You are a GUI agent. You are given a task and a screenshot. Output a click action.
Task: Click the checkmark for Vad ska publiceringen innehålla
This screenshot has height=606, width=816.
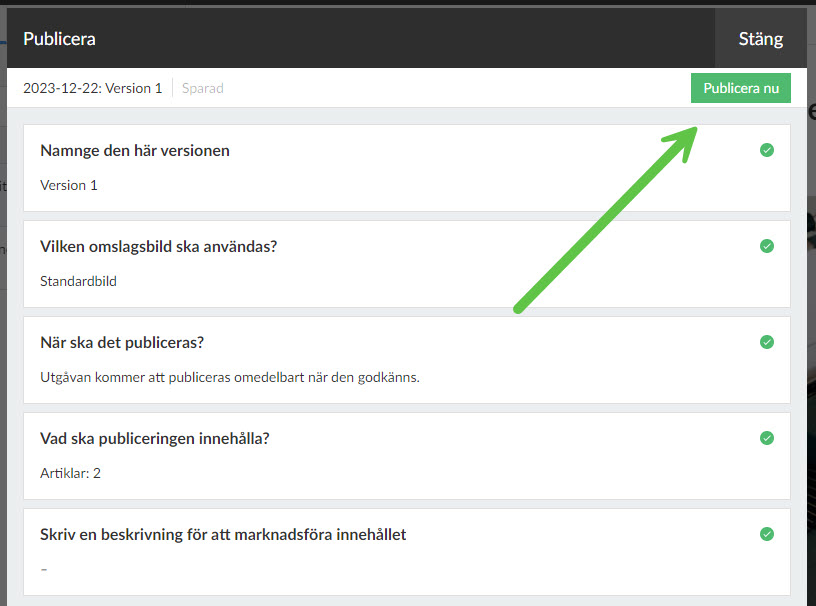(767, 438)
